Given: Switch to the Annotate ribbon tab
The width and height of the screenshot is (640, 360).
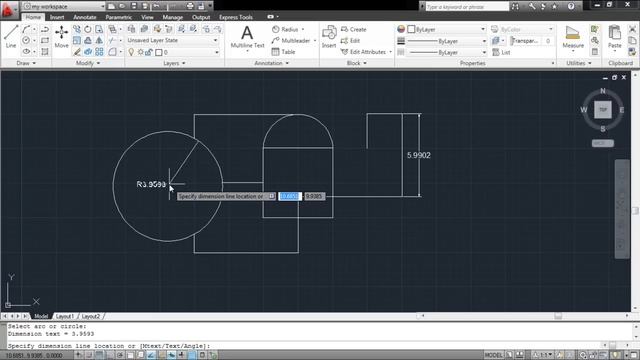Looking at the screenshot, I should [x=84, y=17].
